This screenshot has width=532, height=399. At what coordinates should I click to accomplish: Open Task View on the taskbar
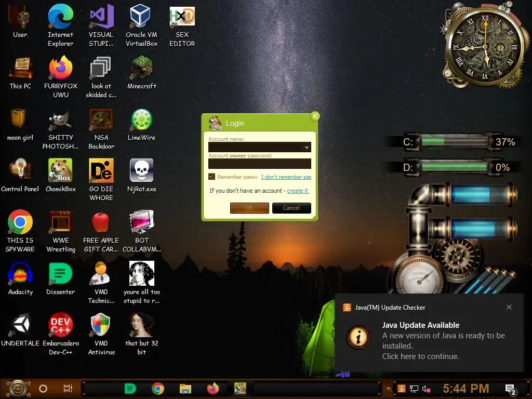68,389
